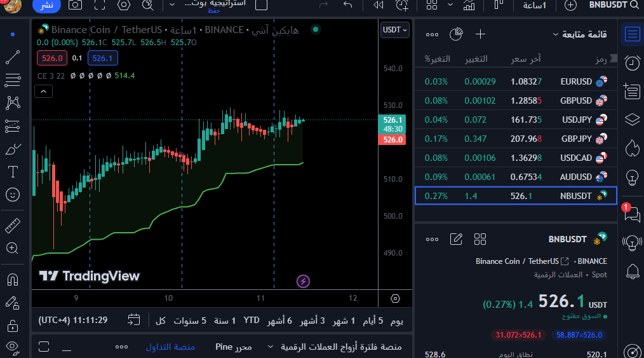This screenshot has width=644, height=358.
Task: Collapse the indicator legend arrow
Action: click(44, 91)
